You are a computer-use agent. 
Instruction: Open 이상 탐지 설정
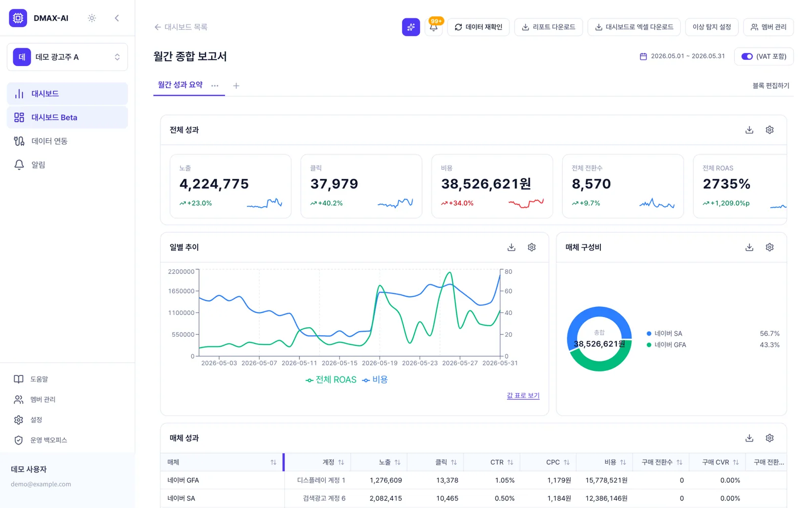pyautogui.click(x=712, y=27)
